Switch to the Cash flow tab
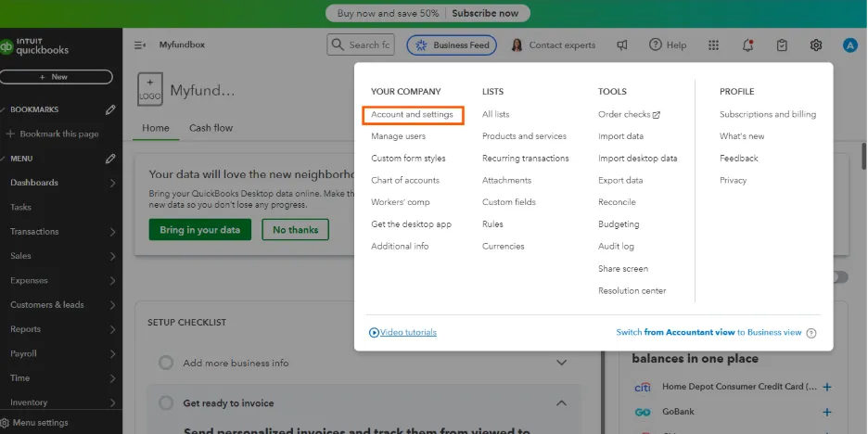 pos(211,128)
